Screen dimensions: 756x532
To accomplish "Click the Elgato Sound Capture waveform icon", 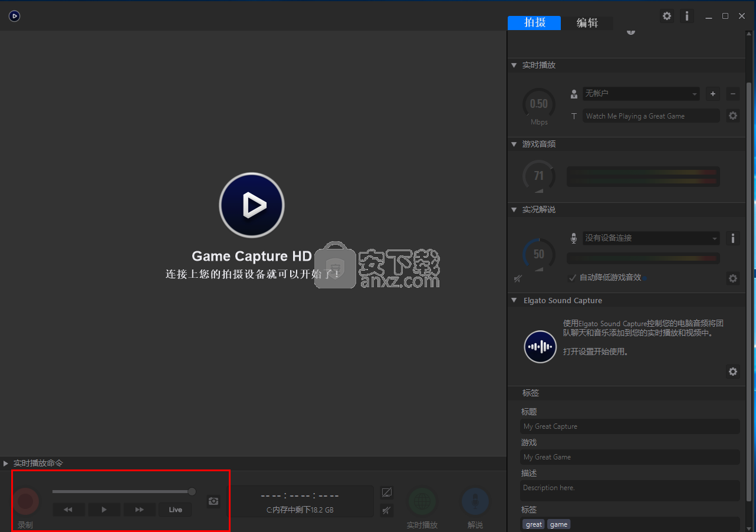I will click(x=540, y=346).
